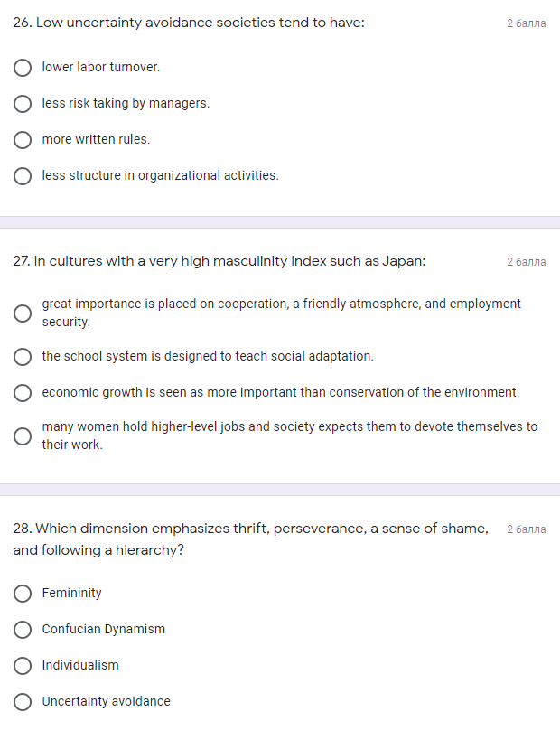The width and height of the screenshot is (560, 740).
Task: Click the "2 балла" label beside question 27
Action: point(527,261)
